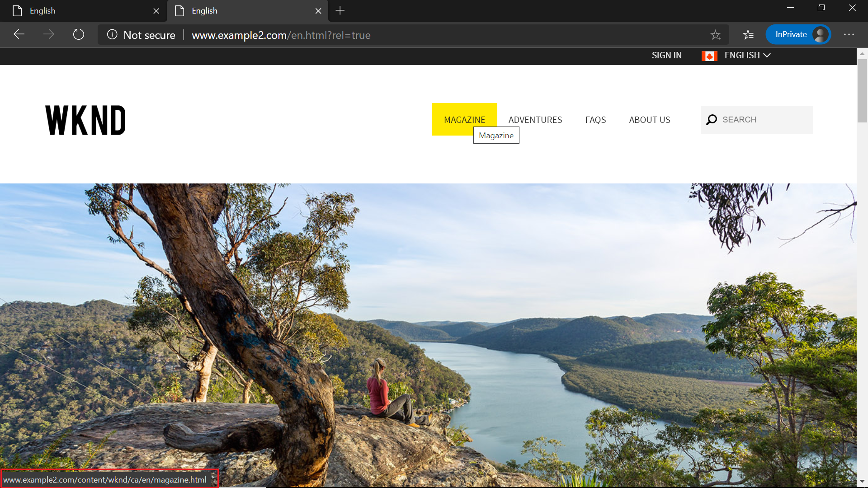Viewport: 868px width, 488px height.
Task: Click the Settings and more icon
Action: coord(849,34)
